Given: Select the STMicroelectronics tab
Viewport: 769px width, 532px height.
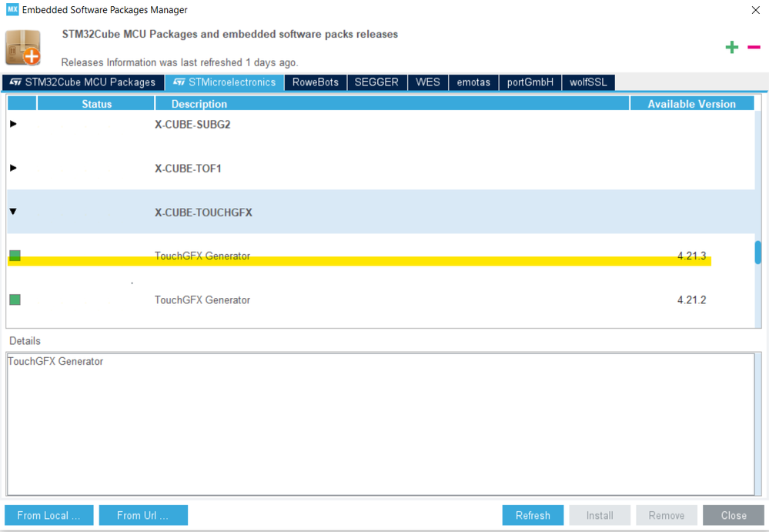Looking at the screenshot, I should point(225,82).
